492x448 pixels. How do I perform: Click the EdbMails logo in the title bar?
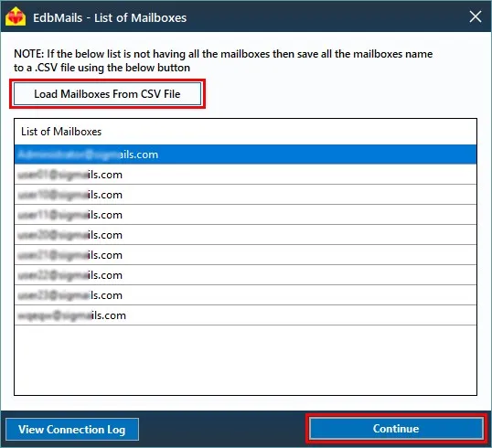tap(16, 17)
